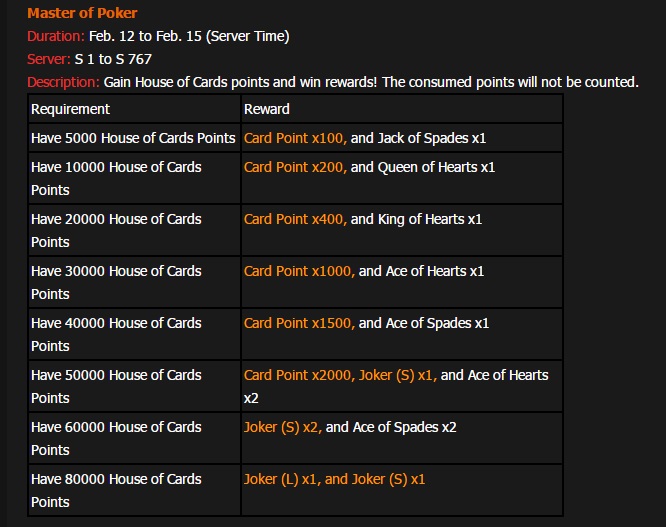Select the Reward column header
Viewport: 666px width, 527px height.
click(266, 109)
